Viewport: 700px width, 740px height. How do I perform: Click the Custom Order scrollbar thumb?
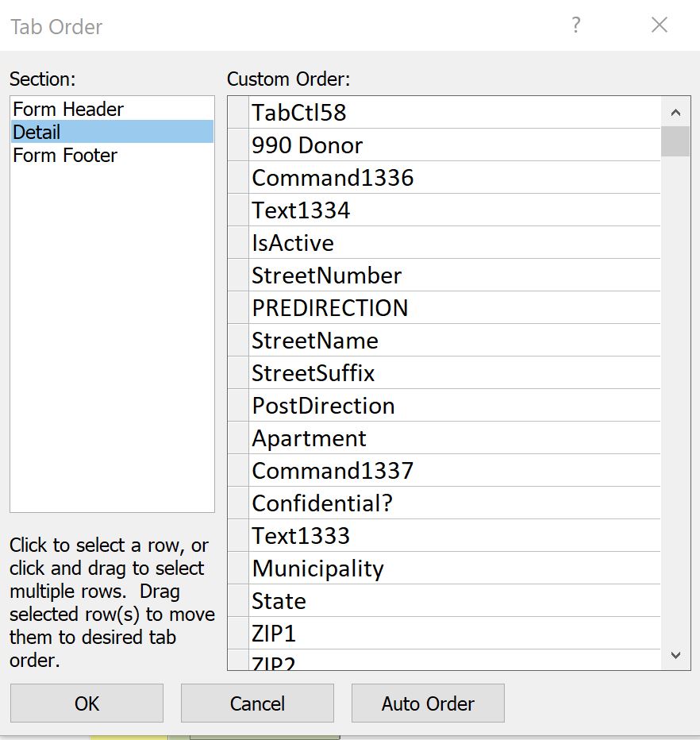[x=675, y=141]
